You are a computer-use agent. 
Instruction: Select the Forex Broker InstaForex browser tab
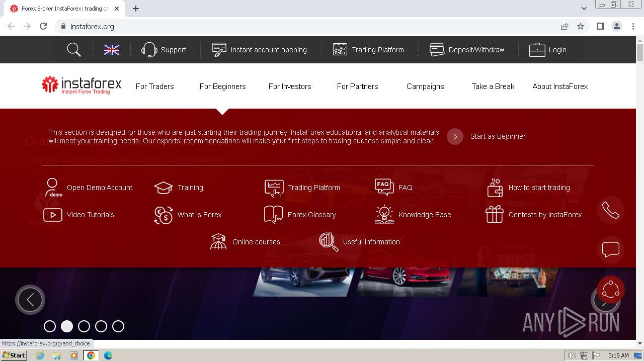(64, 9)
